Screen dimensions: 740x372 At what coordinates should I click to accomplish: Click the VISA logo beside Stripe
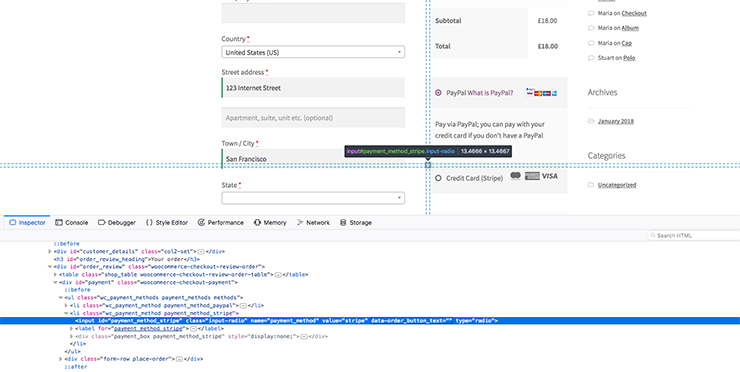coord(550,176)
